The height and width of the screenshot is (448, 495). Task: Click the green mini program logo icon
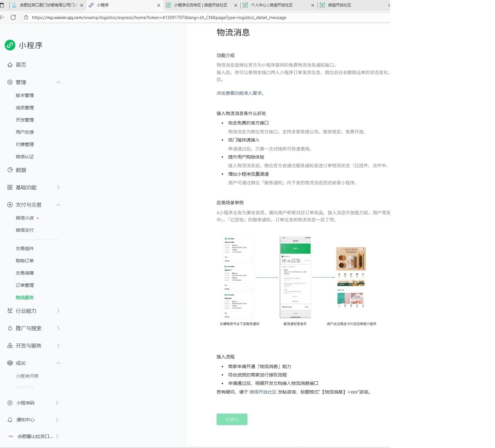coord(10,45)
